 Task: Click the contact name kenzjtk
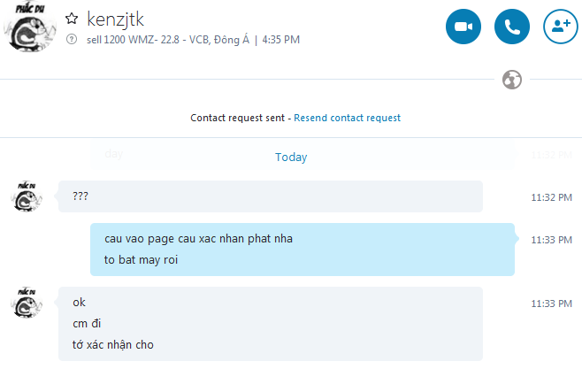click(115, 19)
